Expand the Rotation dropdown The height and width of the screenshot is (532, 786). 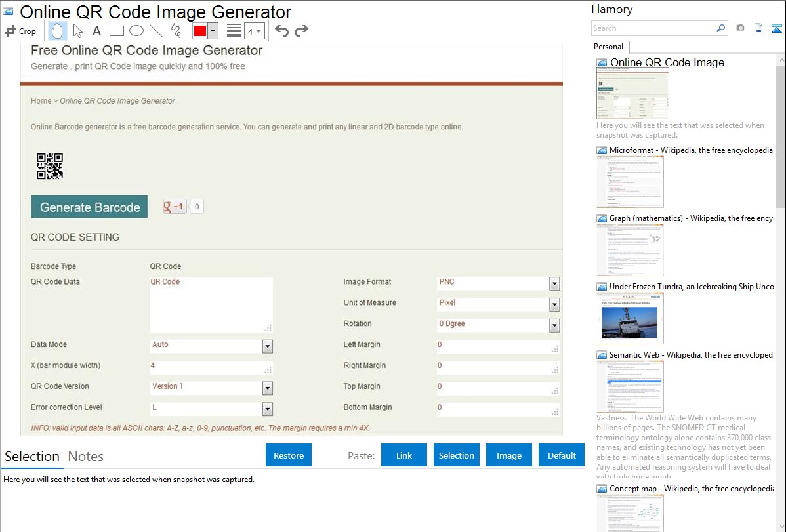554,326
